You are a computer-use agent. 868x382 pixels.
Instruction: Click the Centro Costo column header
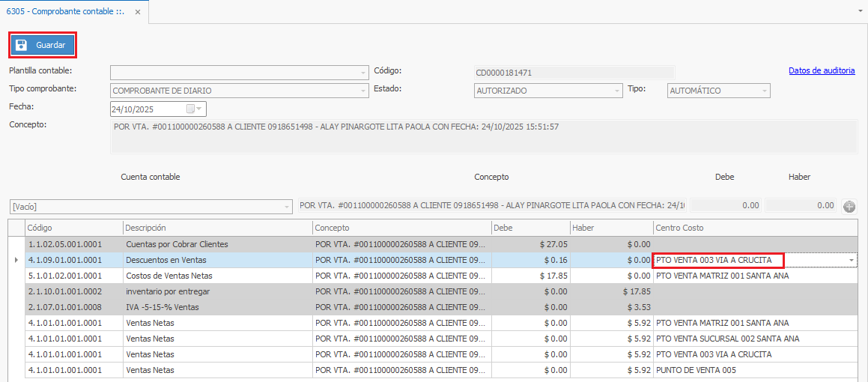(x=753, y=228)
